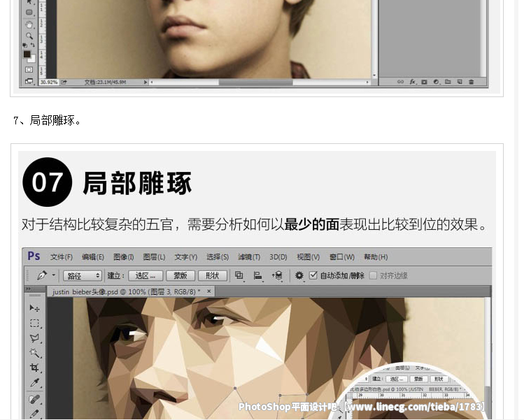Click the vertical scroll down arrow

(374, 75)
